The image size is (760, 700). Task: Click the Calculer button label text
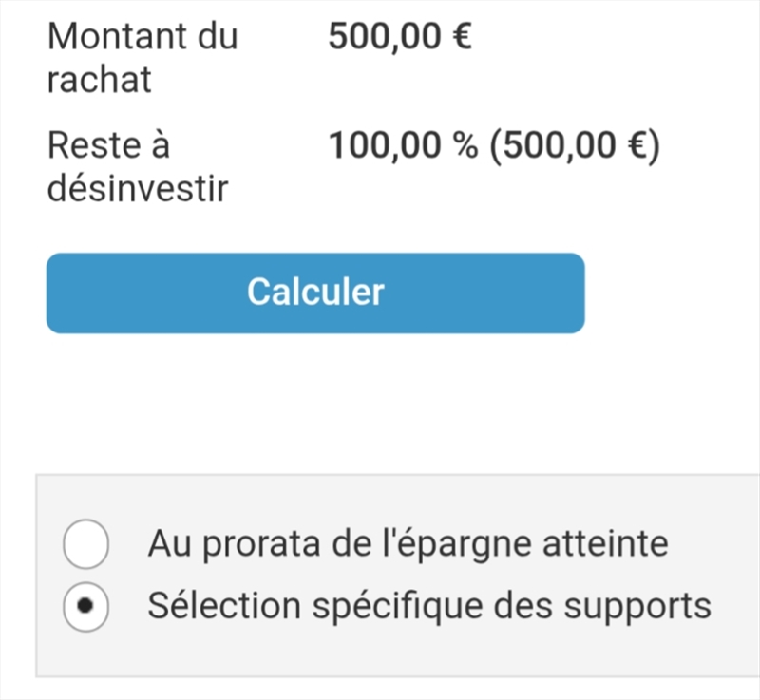click(x=314, y=293)
